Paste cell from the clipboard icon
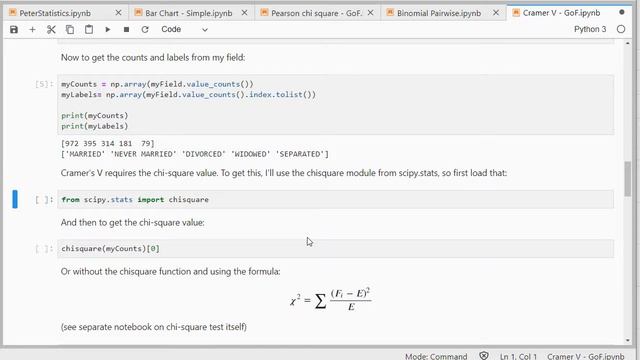Viewport: 640px width, 360px height. pos(89,29)
